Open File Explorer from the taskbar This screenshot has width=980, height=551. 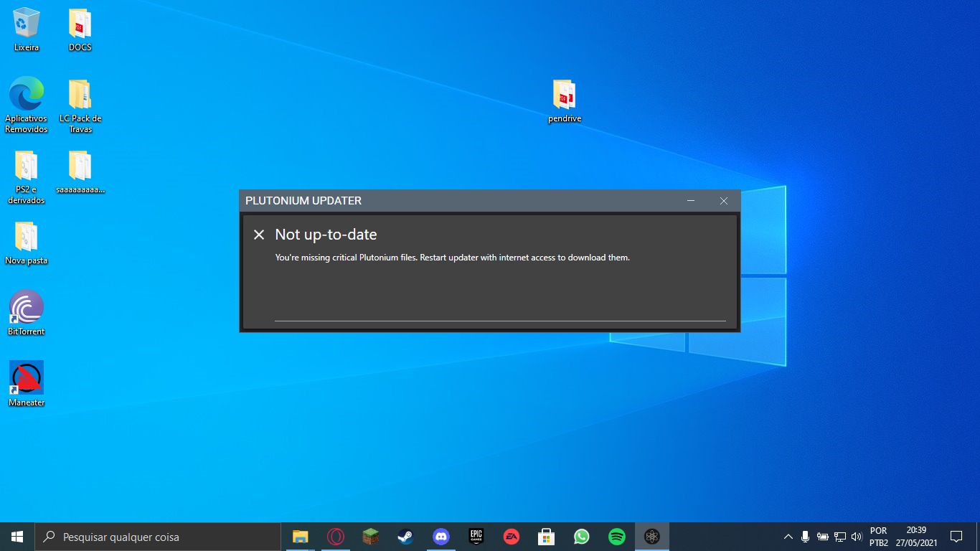pos(300,537)
